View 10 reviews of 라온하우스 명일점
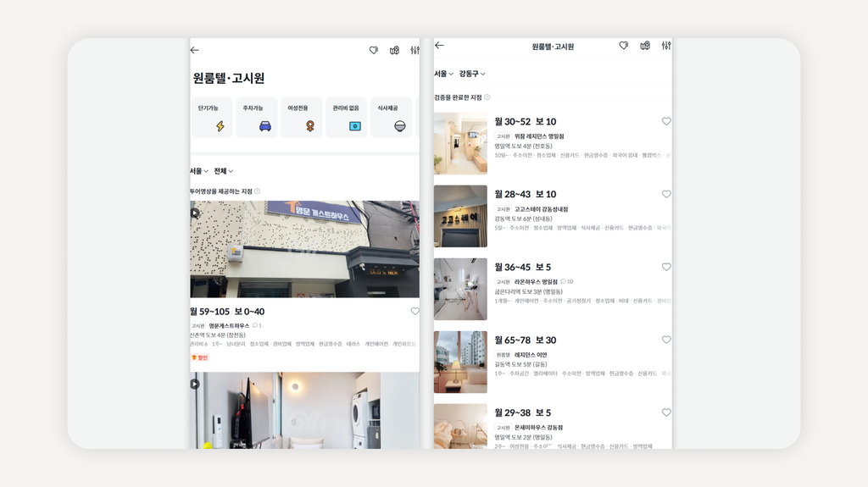Viewport: 868px width, 487px height. 567,282
